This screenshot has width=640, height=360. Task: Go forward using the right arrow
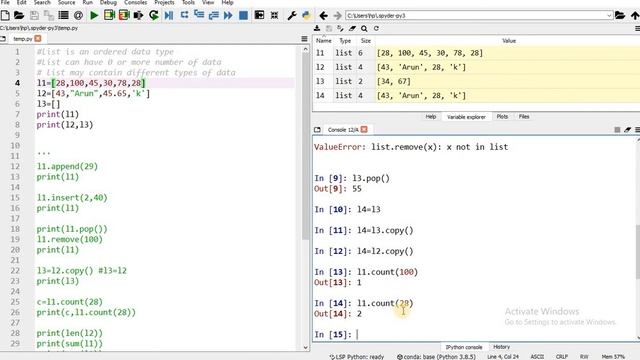click(x=337, y=16)
